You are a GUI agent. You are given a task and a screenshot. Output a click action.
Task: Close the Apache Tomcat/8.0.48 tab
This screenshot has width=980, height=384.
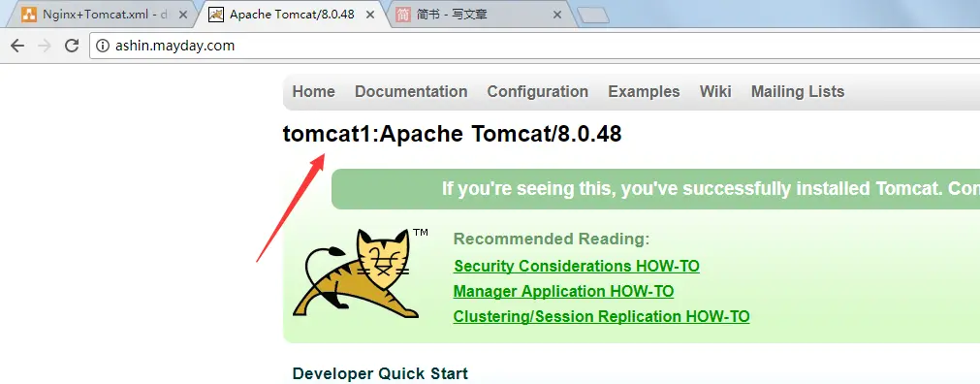(370, 15)
